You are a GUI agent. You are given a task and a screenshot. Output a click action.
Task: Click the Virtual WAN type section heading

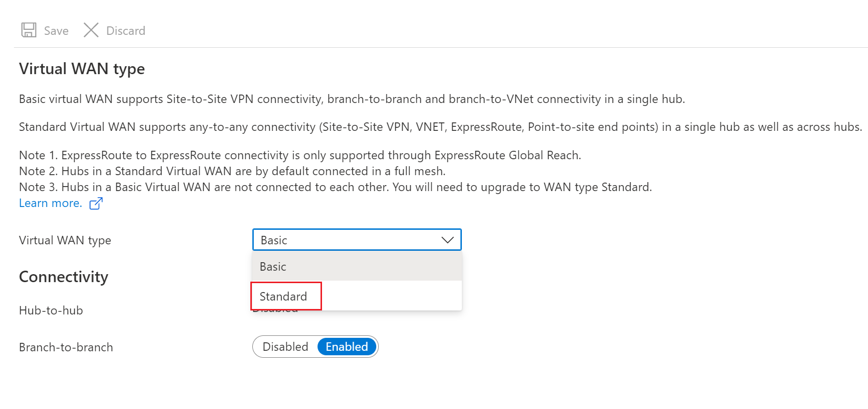point(82,69)
